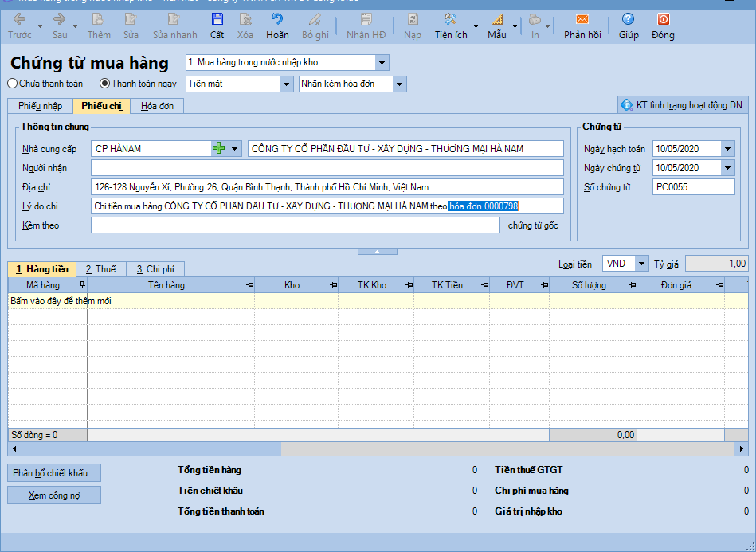Click Xem công nợ button
Image resolution: width=756 pixels, height=552 pixels.
pyautogui.click(x=54, y=495)
